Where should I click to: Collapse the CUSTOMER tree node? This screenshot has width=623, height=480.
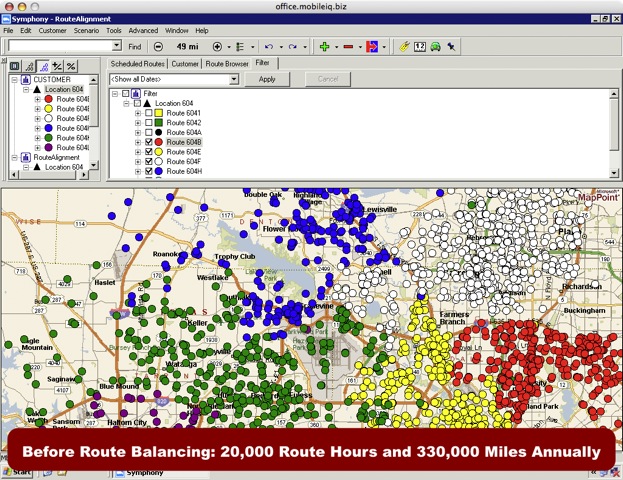13,79
